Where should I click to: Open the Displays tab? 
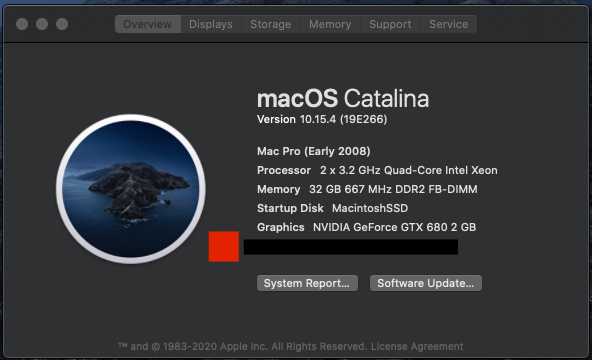(x=211, y=24)
